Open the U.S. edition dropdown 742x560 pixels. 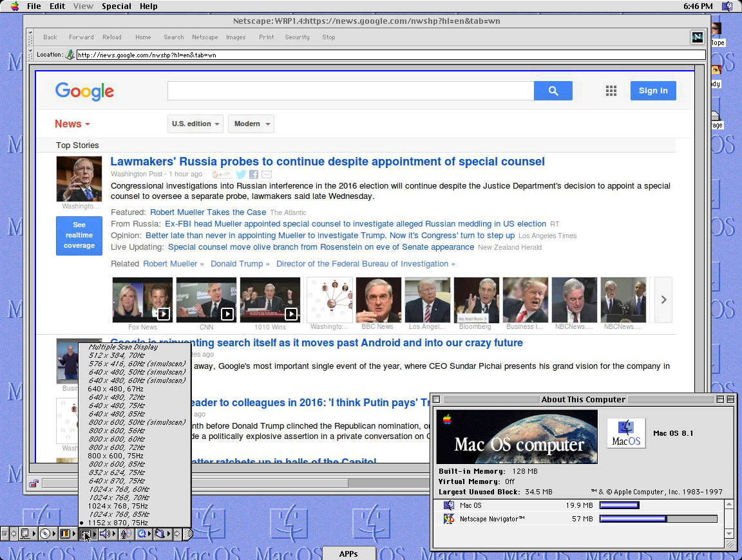click(195, 124)
